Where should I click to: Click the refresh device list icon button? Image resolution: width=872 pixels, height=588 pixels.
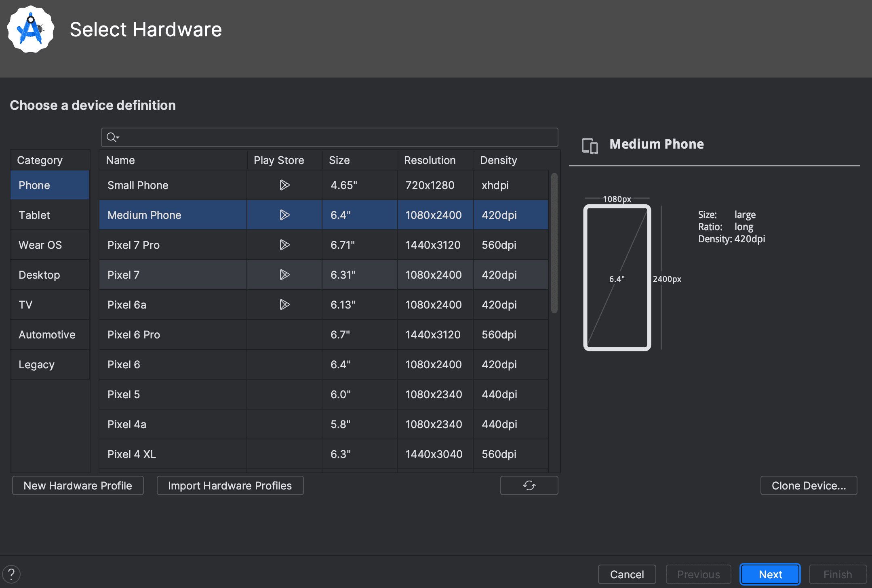pyautogui.click(x=529, y=485)
